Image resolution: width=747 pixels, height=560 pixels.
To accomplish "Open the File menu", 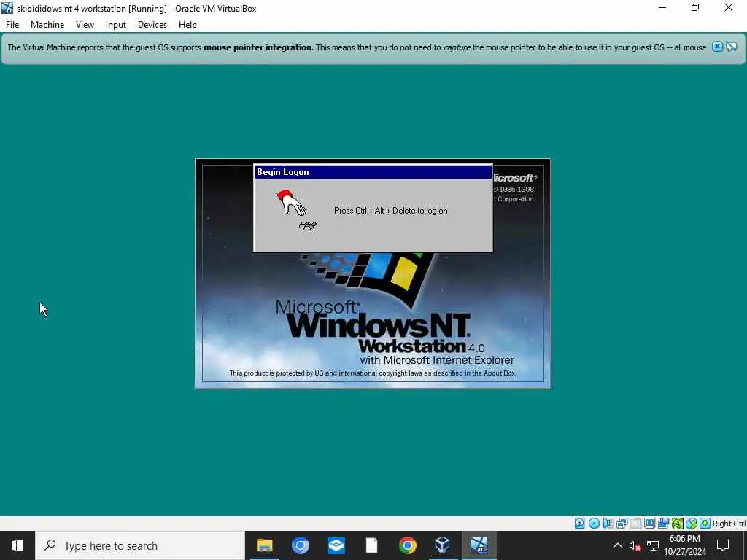I will (x=12, y=25).
